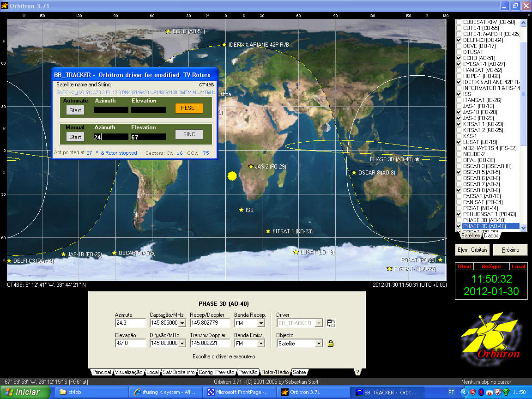The image size is (532, 399).
Task: Open the Sobre tab
Action: [299, 372]
